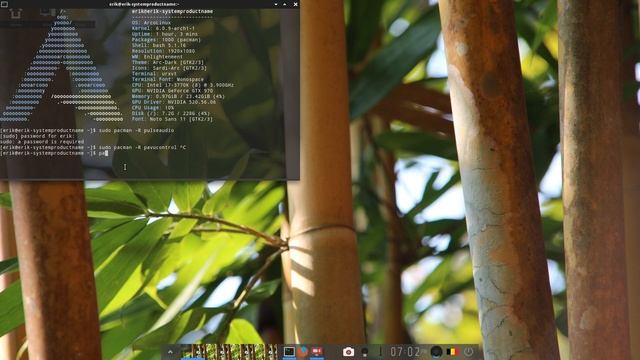Click the 'GPU: NVIDIA GeForce GTX 970' line
Viewport: 640px width, 360px height.
tap(173, 91)
